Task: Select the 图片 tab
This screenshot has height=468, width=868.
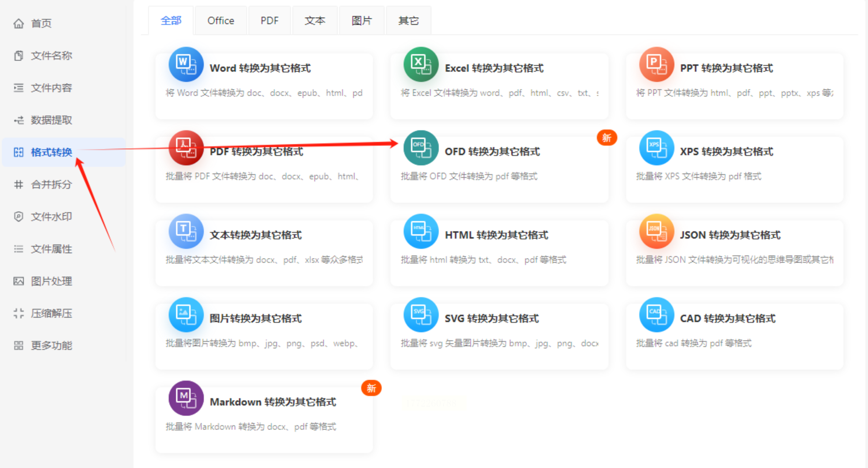Action: tap(362, 21)
